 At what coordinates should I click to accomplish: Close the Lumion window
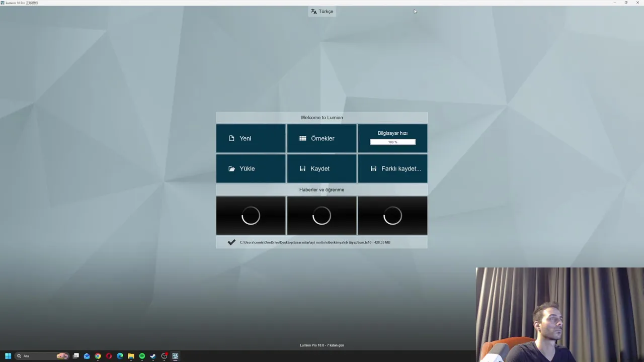638,3
